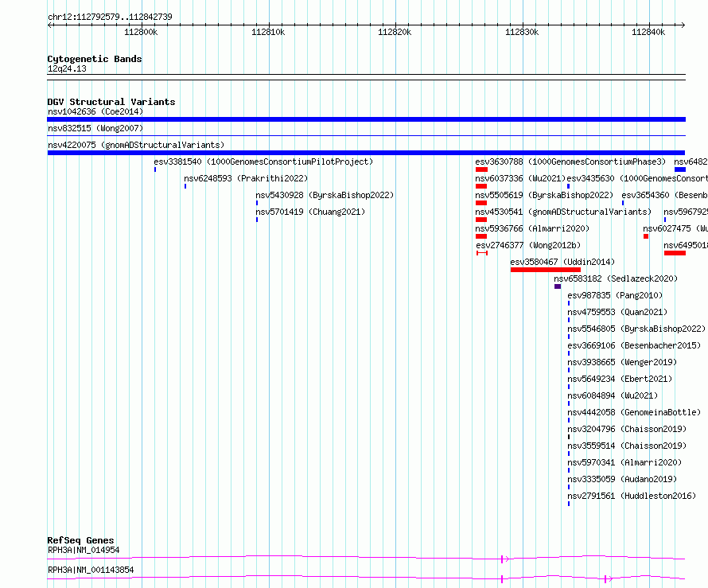Click the nsv6037336 (Wu2021) label

tap(520, 178)
